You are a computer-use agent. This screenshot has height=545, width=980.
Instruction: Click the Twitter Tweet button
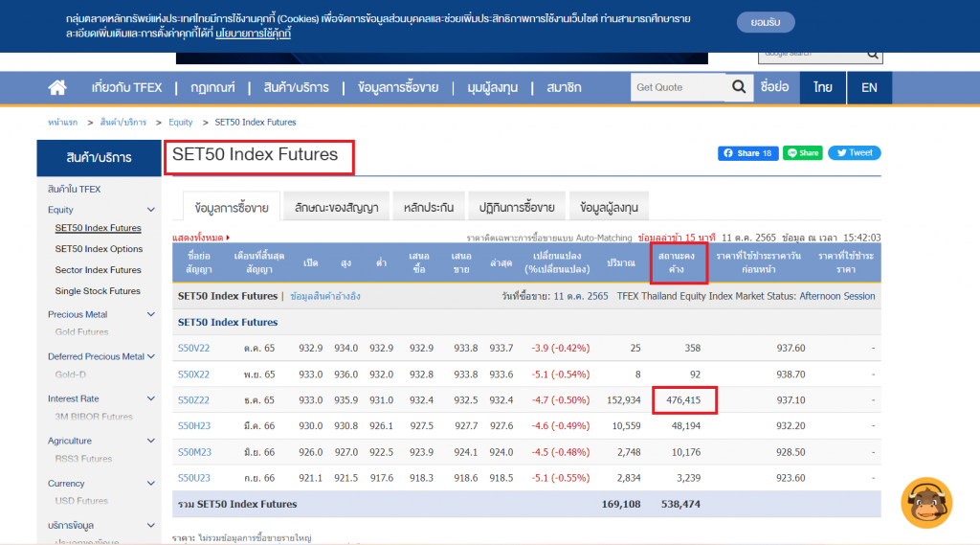pos(855,152)
